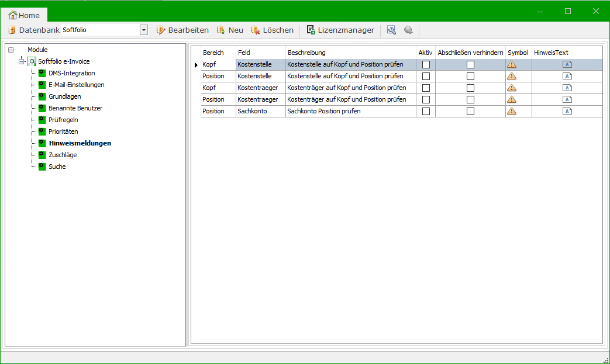Select the E-Mail-Einstellungen green status square
610x364 pixels.
pos(42,85)
